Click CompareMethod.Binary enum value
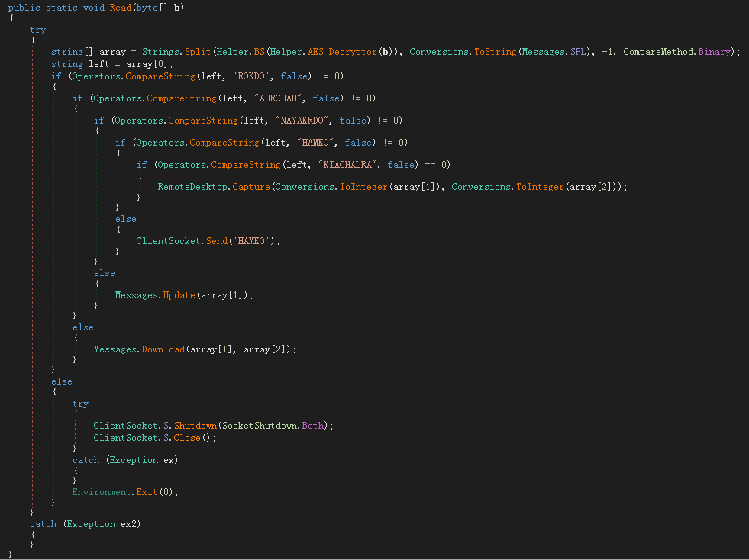749x560 pixels. pos(715,52)
